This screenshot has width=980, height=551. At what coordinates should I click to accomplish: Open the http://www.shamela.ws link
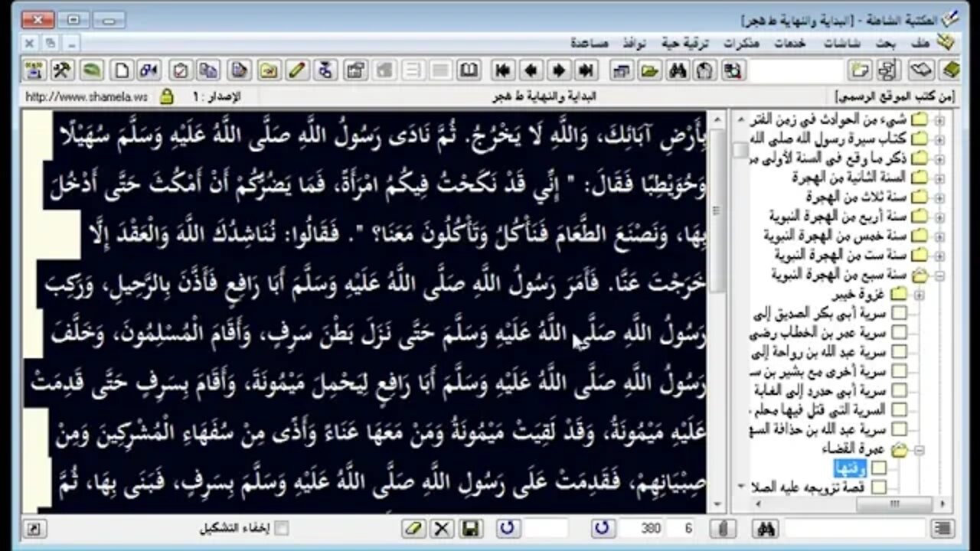tap(86, 97)
